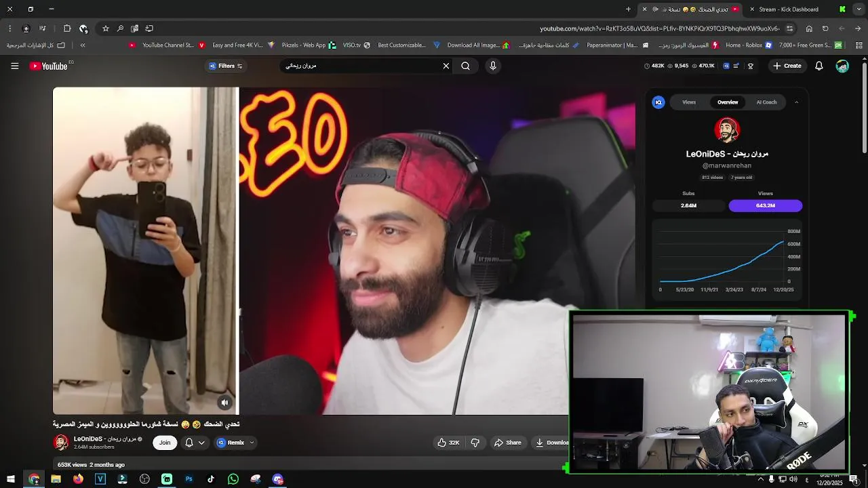
Task: Click the @marwanrehan channel handle
Action: 727,165
